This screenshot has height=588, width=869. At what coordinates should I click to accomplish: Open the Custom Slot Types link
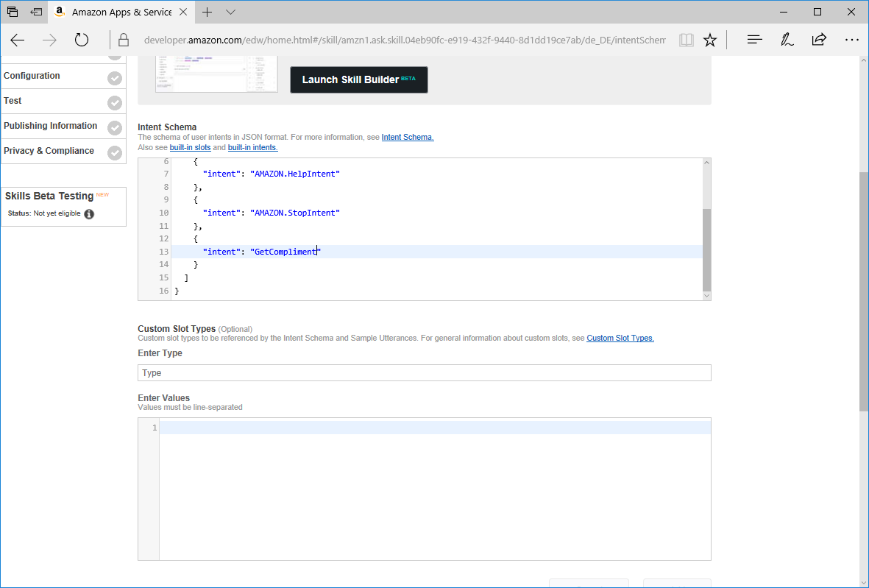620,339
